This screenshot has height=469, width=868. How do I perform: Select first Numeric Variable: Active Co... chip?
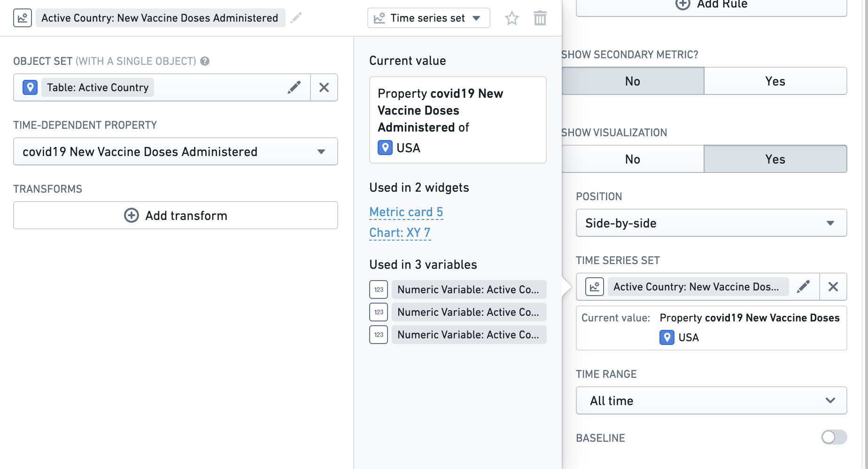pyautogui.click(x=469, y=289)
